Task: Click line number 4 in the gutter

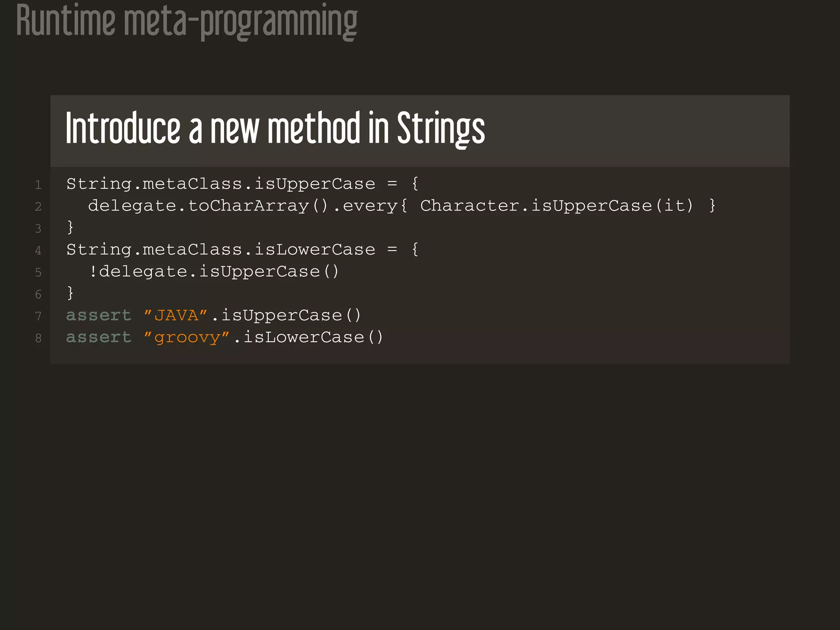Action: (x=38, y=250)
